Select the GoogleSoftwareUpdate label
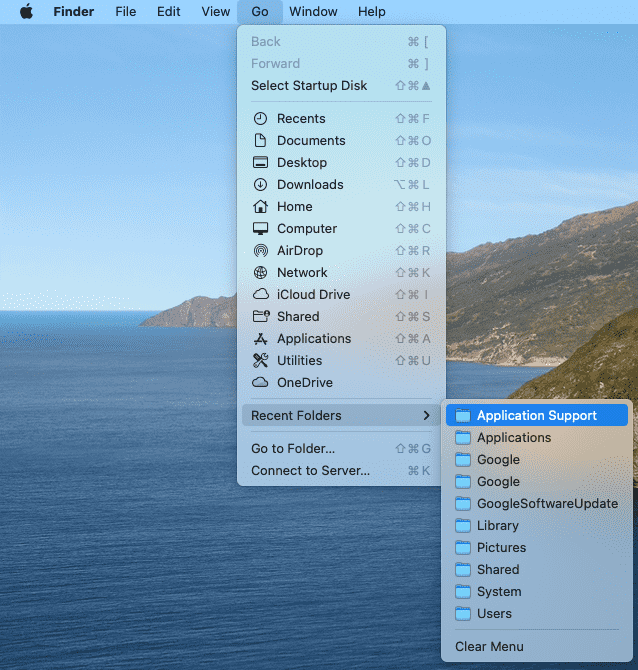The width and height of the screenshot is (638, 670). click(547, 503)
